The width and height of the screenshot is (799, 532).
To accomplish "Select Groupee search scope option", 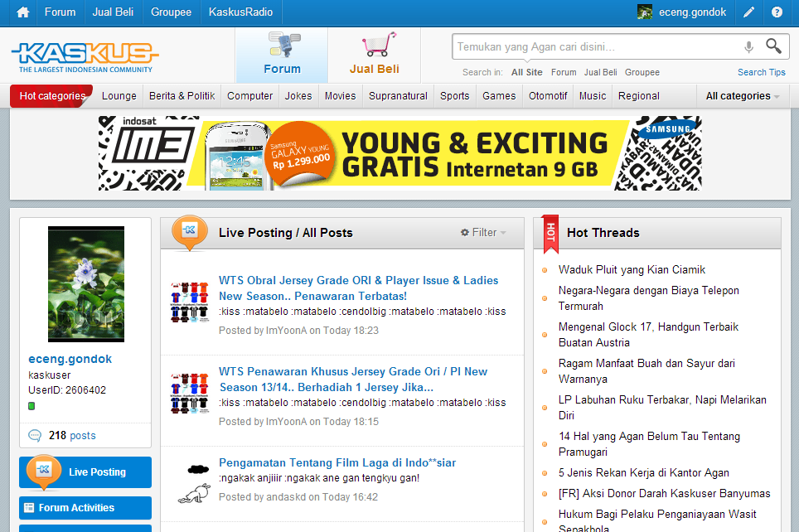I will pos(642,72).
